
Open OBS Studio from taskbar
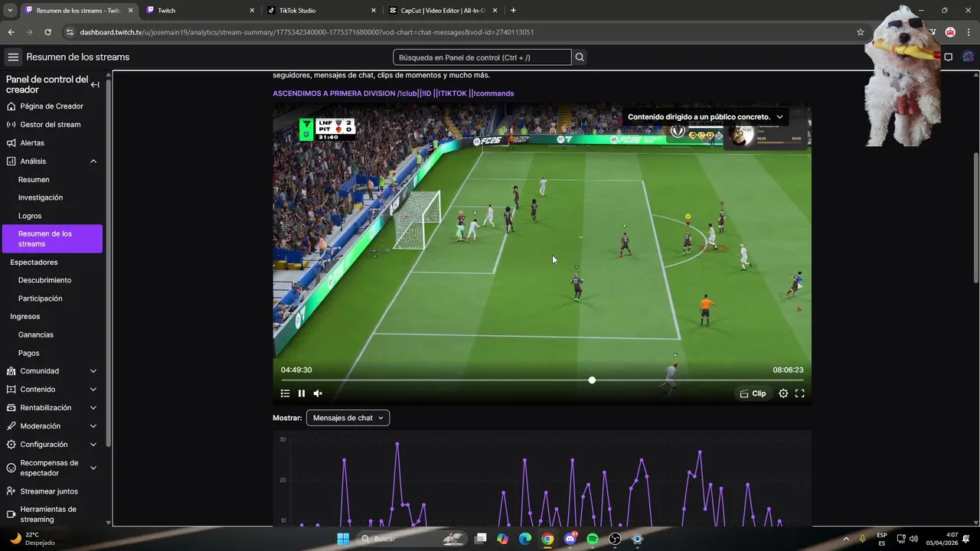[x=615, y=539]
